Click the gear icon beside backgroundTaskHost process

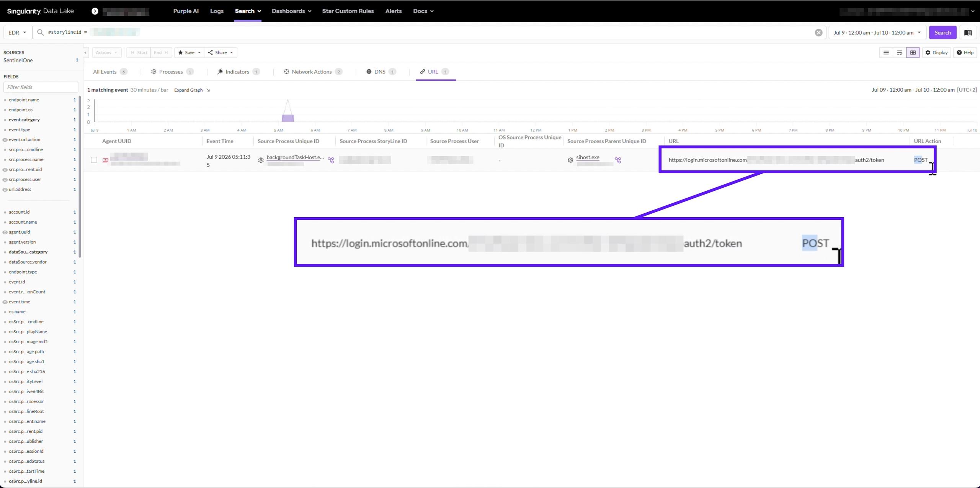tap(261, 160)
